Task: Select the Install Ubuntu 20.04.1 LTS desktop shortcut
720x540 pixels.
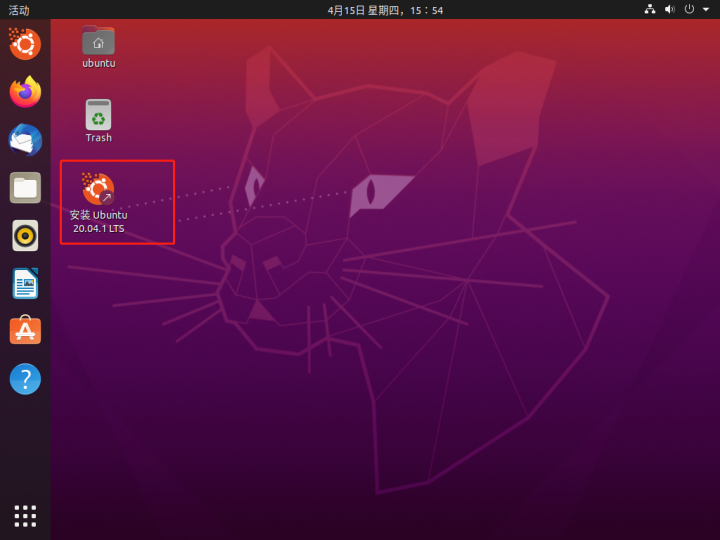Action: click(98, 189)
